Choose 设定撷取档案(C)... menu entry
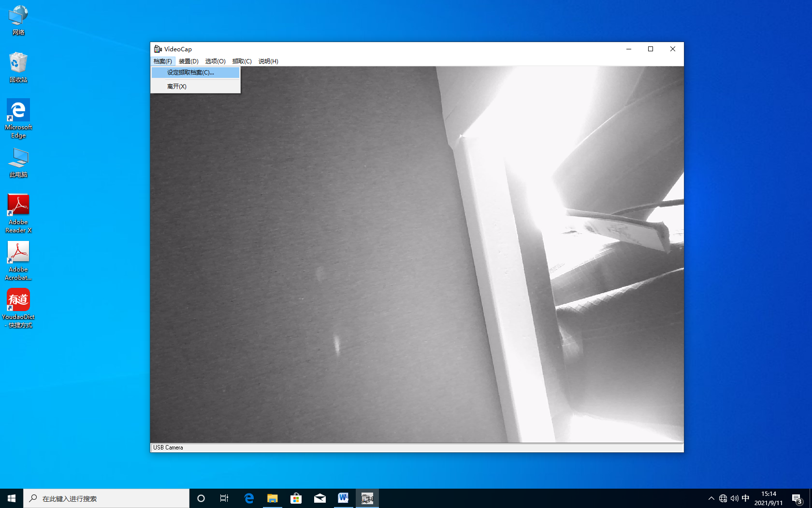 pos(195,73)
